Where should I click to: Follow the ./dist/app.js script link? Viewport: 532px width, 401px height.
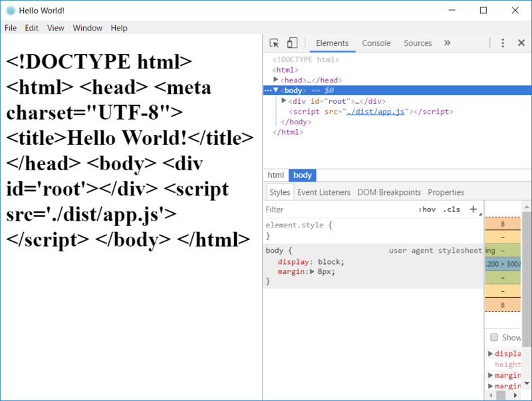375,112
